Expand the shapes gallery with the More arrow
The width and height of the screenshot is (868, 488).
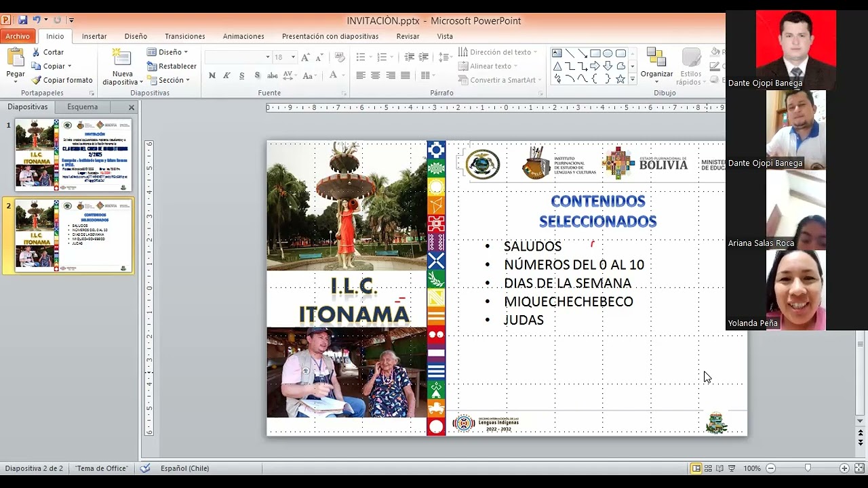coord(633,79)
